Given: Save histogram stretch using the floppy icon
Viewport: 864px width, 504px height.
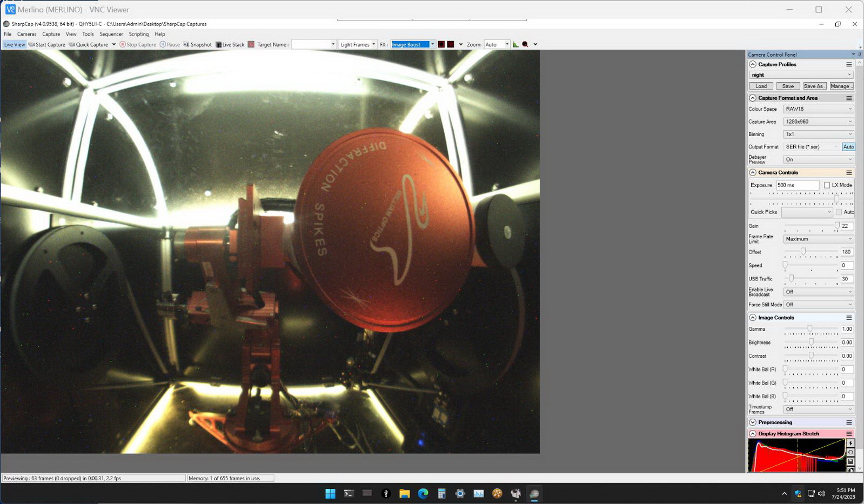Looking at the screenshot, I should 850,461.
